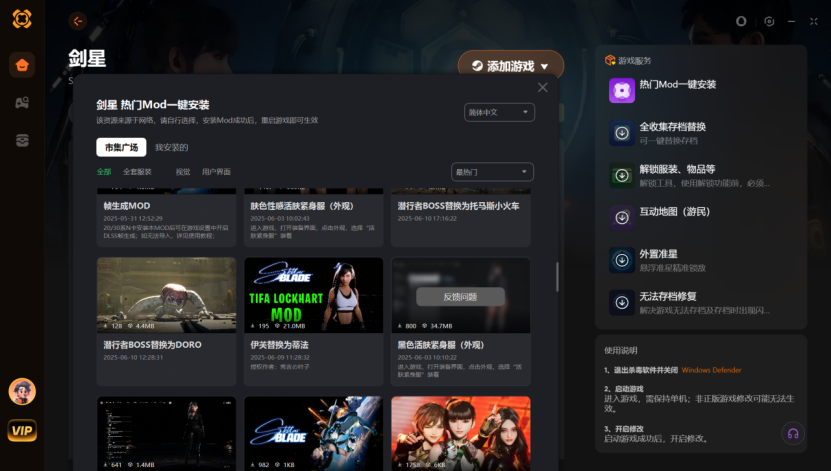
Task: Open the 简体中文 language dropdown
Action: (x=499, y=112)
